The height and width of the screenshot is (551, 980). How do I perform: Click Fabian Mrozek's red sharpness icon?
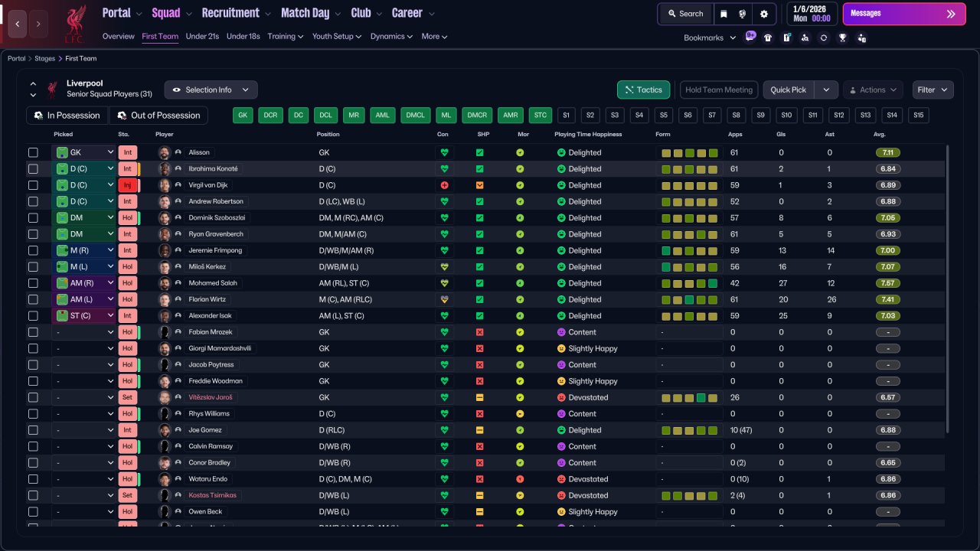click(480, 332)
